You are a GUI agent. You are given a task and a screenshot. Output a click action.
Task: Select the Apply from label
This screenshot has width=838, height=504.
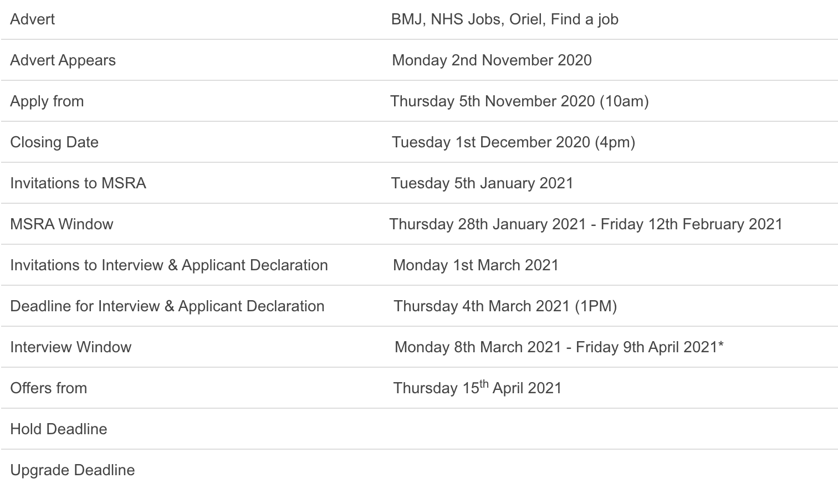pos(47,101)
